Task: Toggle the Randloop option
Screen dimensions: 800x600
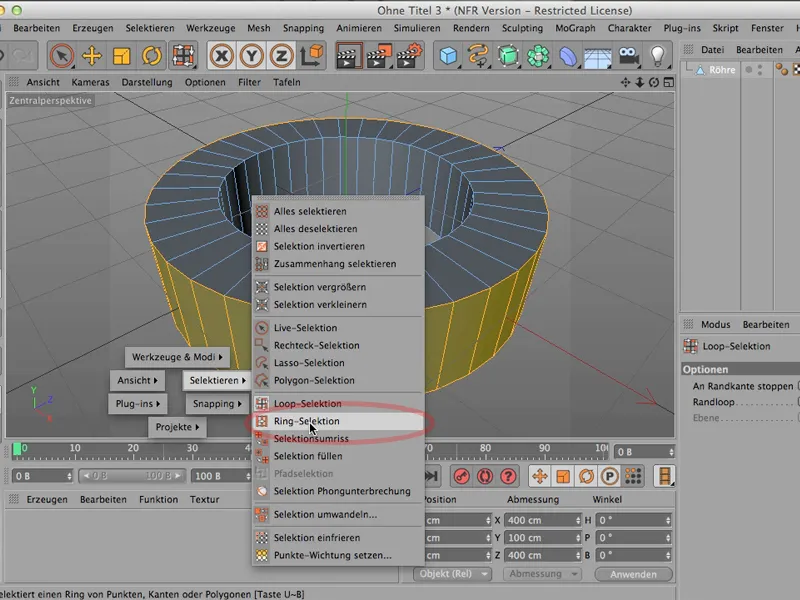Action: pyautogui.click(x=796, y=401)
